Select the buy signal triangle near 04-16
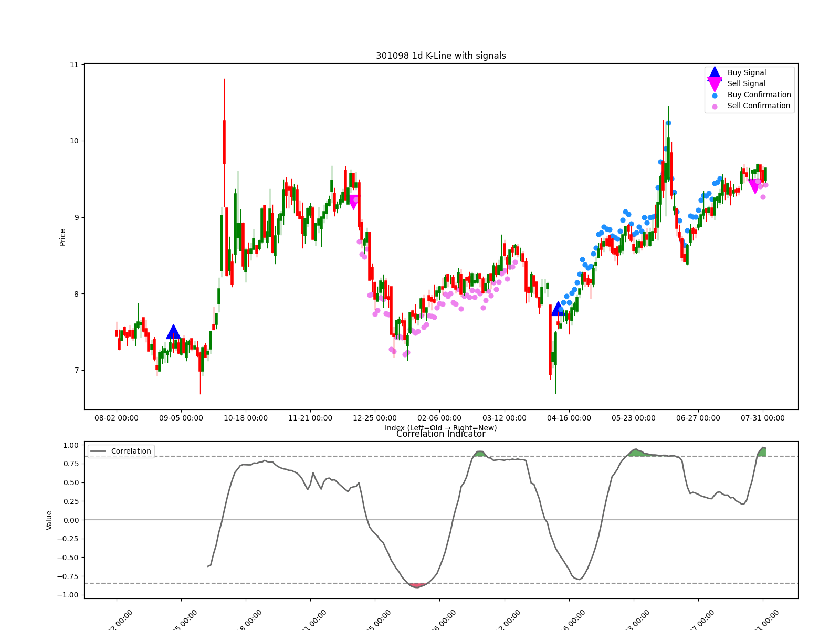Screen dimensions: 840x630 click(558, 309)
